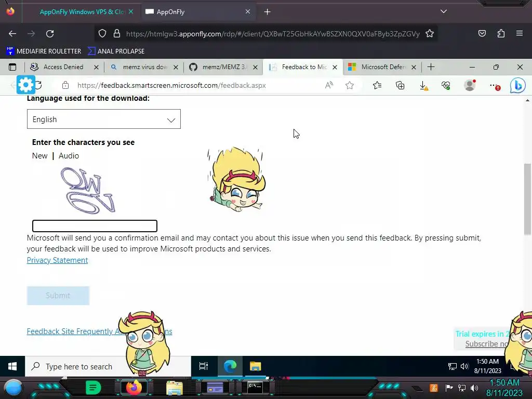This screenshot has width=532, height=399.
Task: Click Firefox icon on host taskbar
Action: point(134,388)
